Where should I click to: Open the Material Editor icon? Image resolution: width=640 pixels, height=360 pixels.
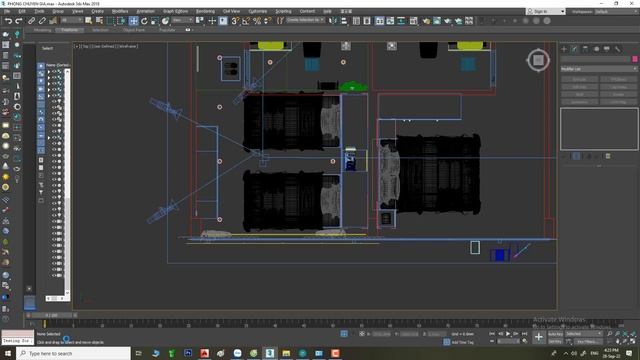coord(414,21)
